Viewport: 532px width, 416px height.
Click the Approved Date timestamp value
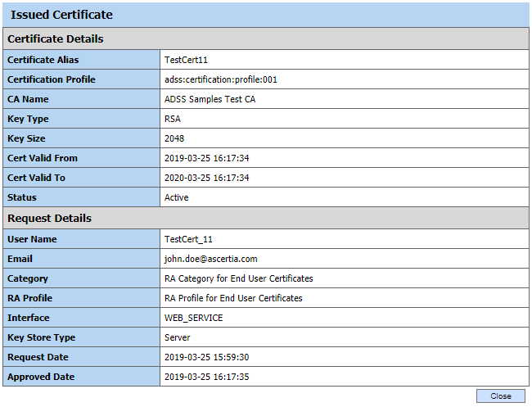coord(206,377)
